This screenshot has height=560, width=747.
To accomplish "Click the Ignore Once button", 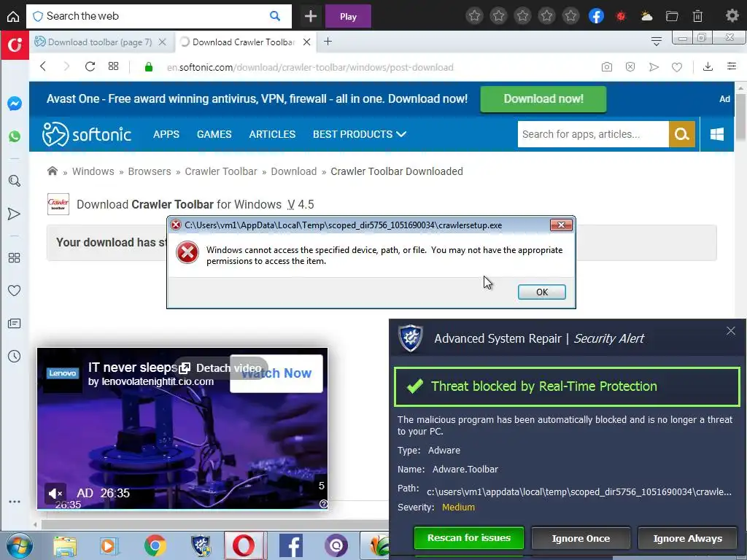I will click(x=581, y=539).
